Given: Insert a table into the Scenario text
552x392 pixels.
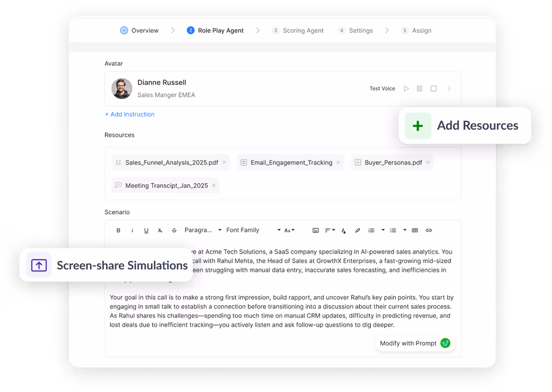Looking at the screenshot, I should coord(415,230).
